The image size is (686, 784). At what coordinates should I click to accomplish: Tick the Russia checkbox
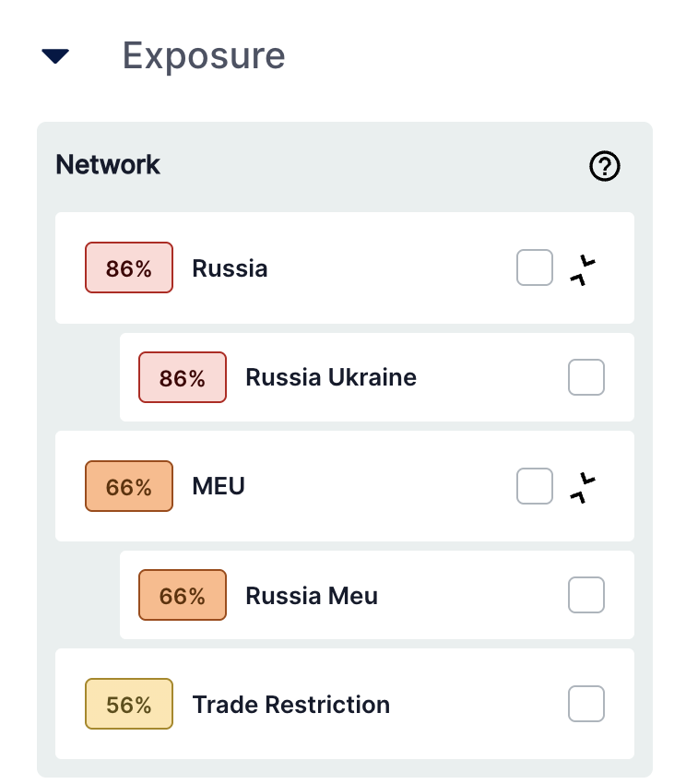(535, 268)
